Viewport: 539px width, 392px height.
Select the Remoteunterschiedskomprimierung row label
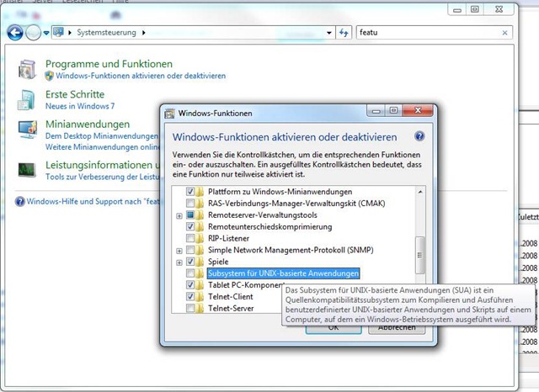pos(269,227)
